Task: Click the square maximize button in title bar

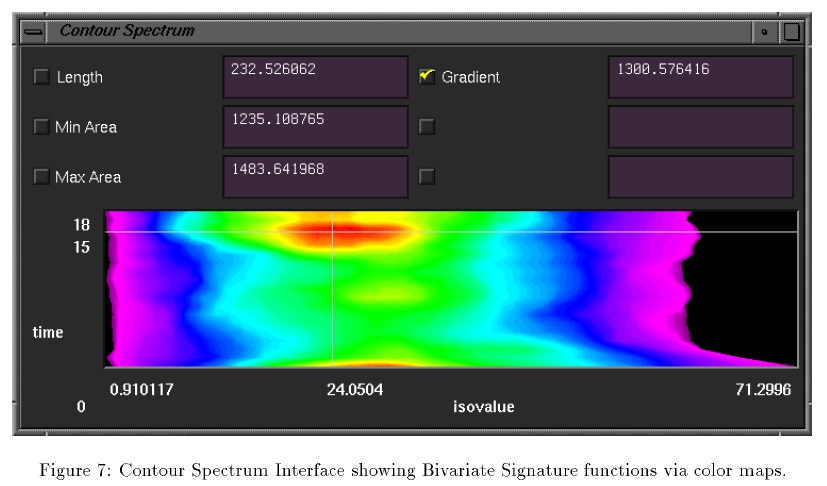Action: (791, 32)
